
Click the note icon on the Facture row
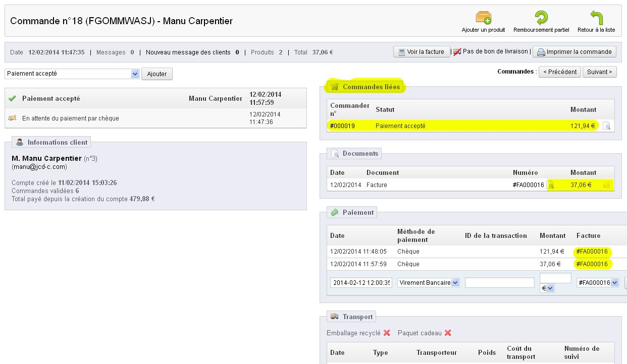pyautogui.click(x=606, y=185)
